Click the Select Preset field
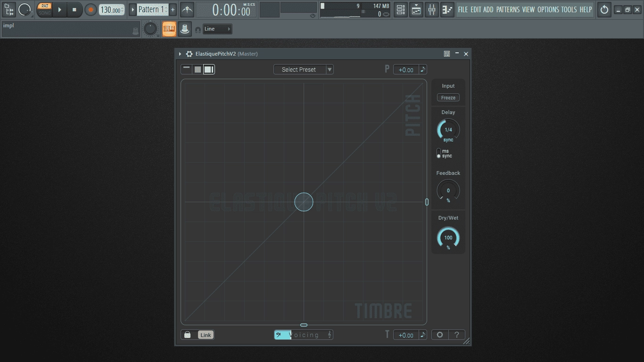 tap(299, 69)
